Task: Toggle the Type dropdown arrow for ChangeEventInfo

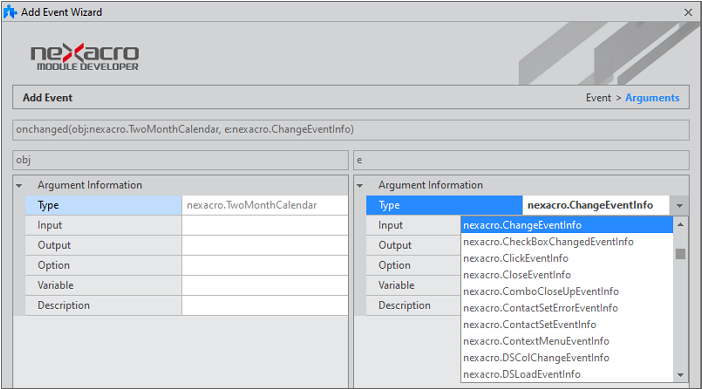Action: click(679, 205)
